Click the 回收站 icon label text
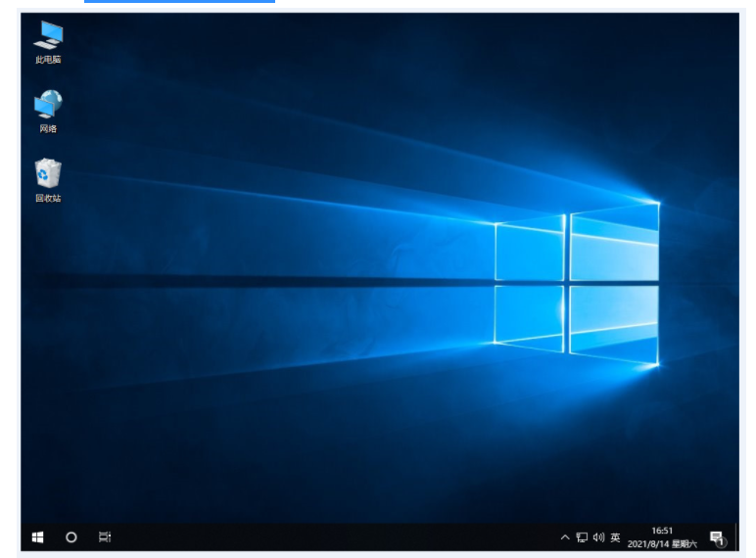756x558 pixels. [48, 198]
